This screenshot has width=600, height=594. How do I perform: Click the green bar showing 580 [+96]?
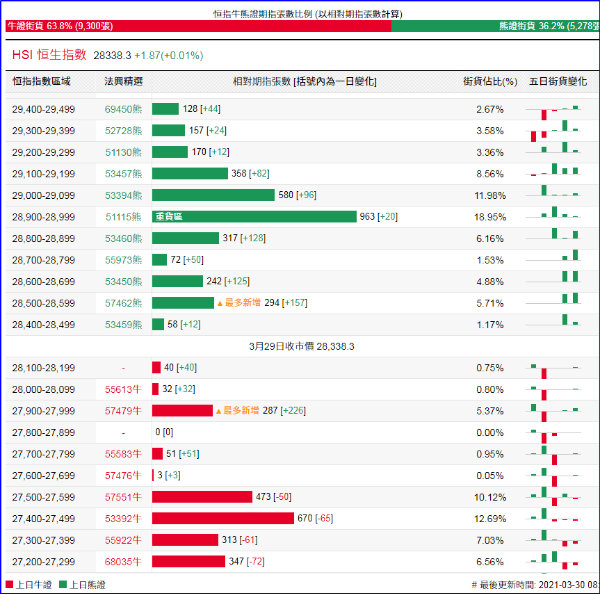(213, 195)
